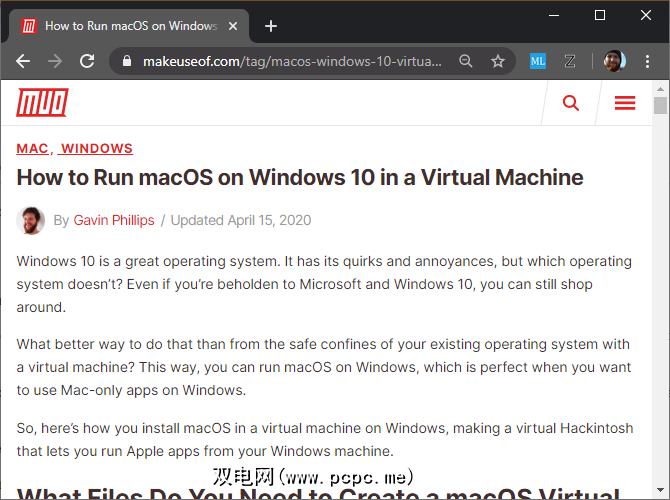
Task: Select the How to Run macOS tab
Action: [x=129, y=26]
